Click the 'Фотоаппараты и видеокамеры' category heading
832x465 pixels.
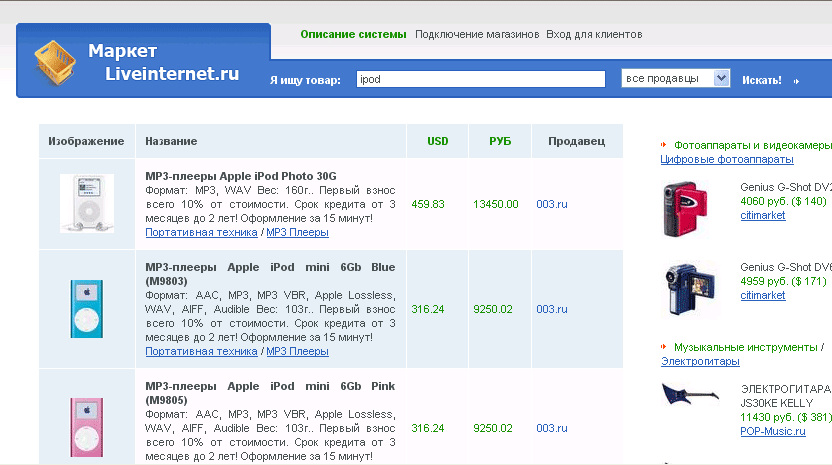click(x=752, y=145)
